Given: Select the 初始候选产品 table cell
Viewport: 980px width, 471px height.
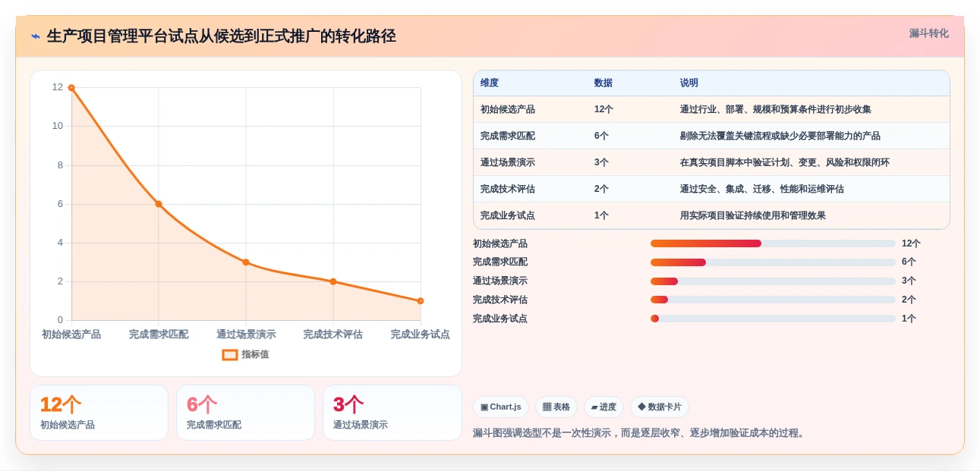Looking at the screenshot, I should (x=508, y=109).
